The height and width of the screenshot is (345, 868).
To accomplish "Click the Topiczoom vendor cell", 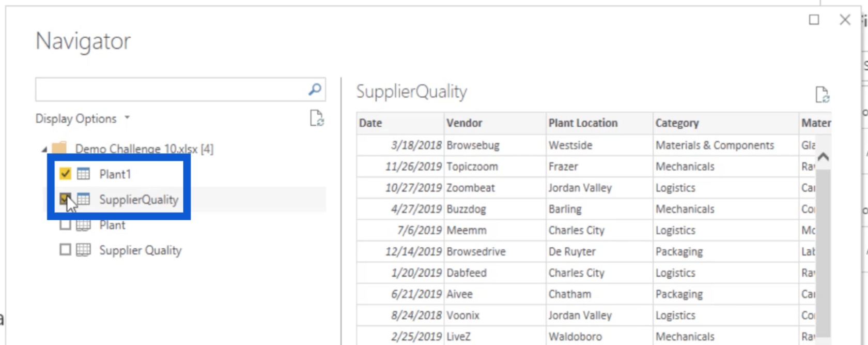I will [494, 167].
